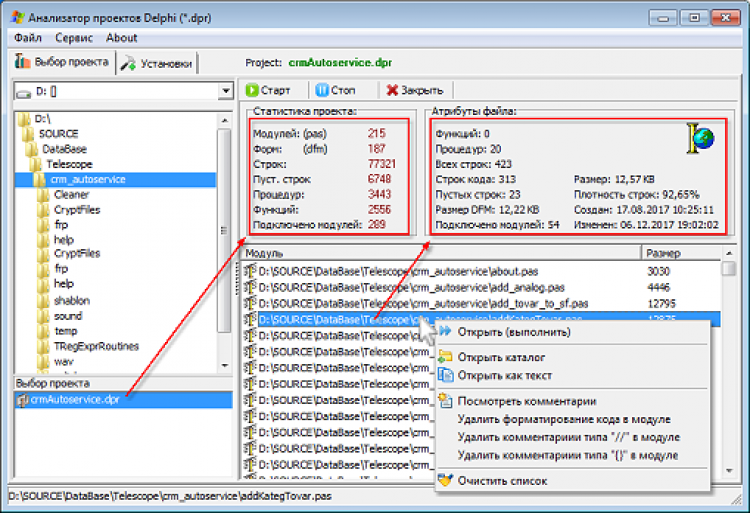The width and height of the screenshot is (750, 513).
Task: Click the crmAutoservice.dpr project file icon
Action: pos(22,400)
